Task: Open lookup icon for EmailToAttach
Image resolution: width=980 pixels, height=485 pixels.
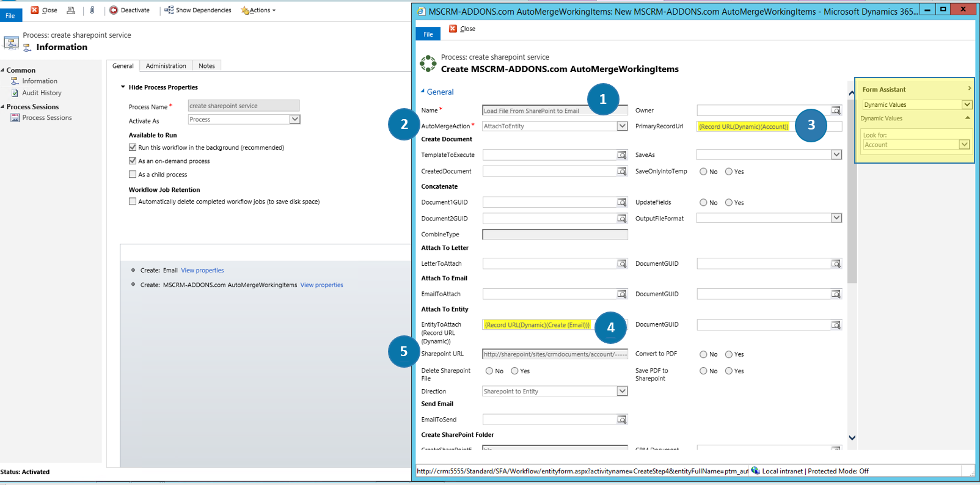Action: 621,294
